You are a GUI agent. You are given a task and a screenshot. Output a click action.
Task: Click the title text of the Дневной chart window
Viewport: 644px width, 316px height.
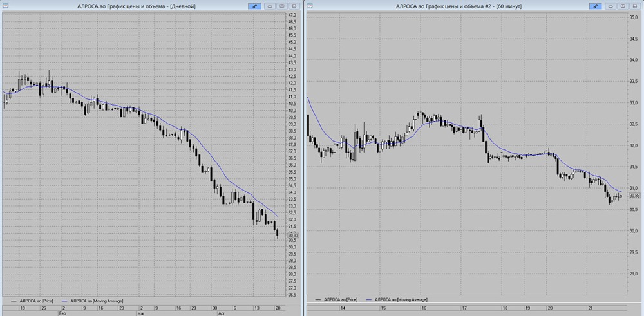click(137, 6)
